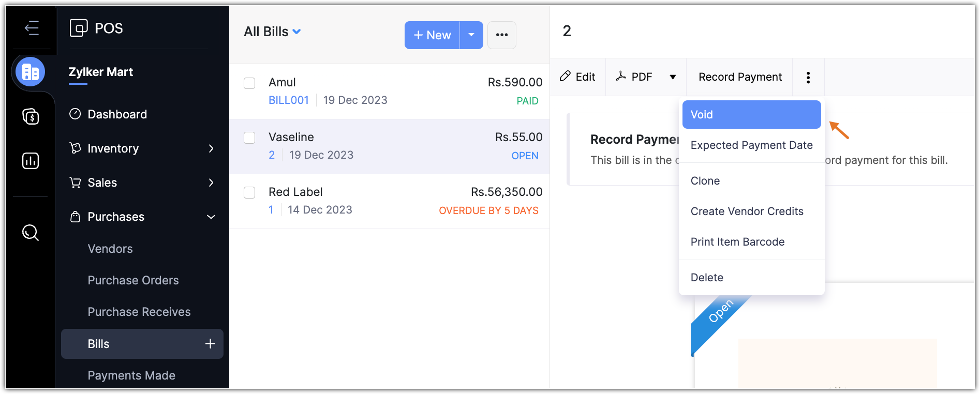Select Clone in the more actions menu
The image size is (980, 394).
click(x=705, y=181)
